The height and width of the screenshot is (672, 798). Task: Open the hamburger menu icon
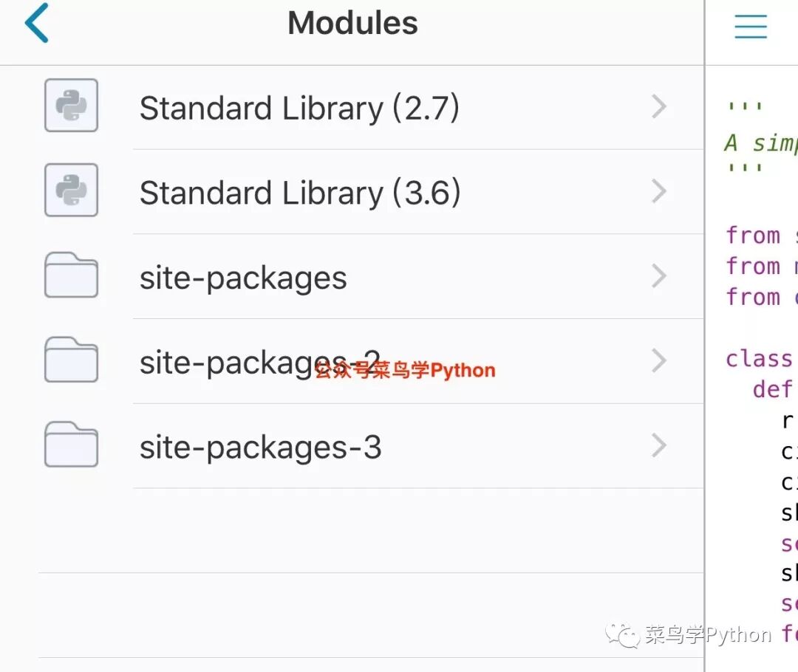751,27
